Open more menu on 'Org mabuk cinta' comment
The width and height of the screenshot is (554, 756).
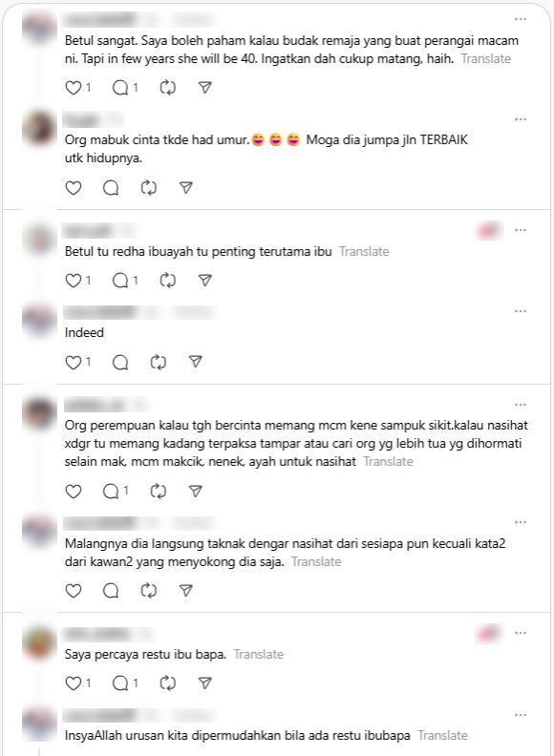[x=521, y=119]
